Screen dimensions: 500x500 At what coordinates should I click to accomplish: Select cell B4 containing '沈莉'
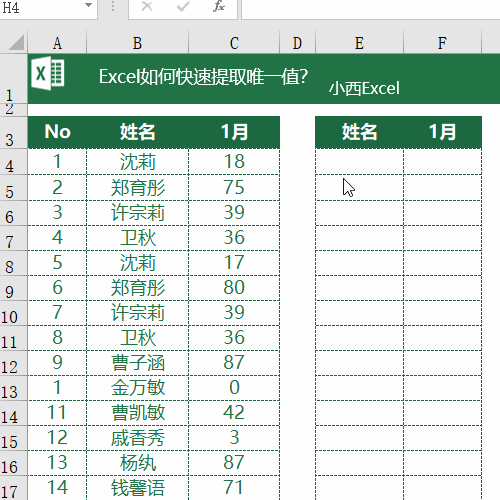(x=138, y=162)
